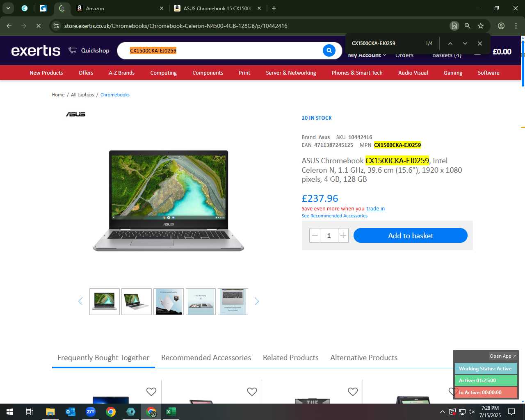Favorite the first recommended product heart
This screenshot has width=525, height=420.
click(x=151, y=392)
